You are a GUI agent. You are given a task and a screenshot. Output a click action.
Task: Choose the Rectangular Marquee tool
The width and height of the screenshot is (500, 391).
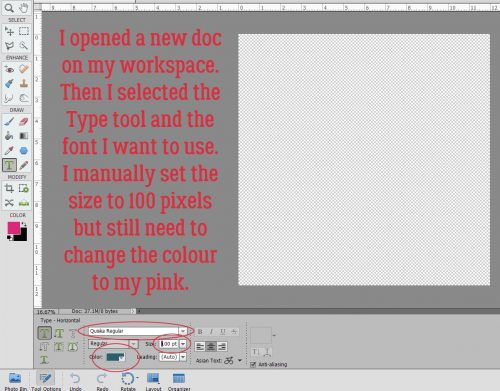coord(24,32)
